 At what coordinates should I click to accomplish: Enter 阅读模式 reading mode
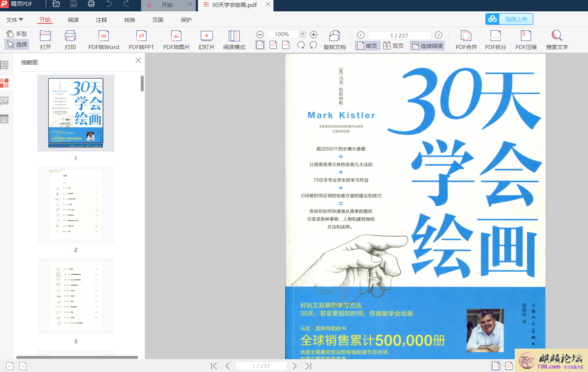[234, 40]
